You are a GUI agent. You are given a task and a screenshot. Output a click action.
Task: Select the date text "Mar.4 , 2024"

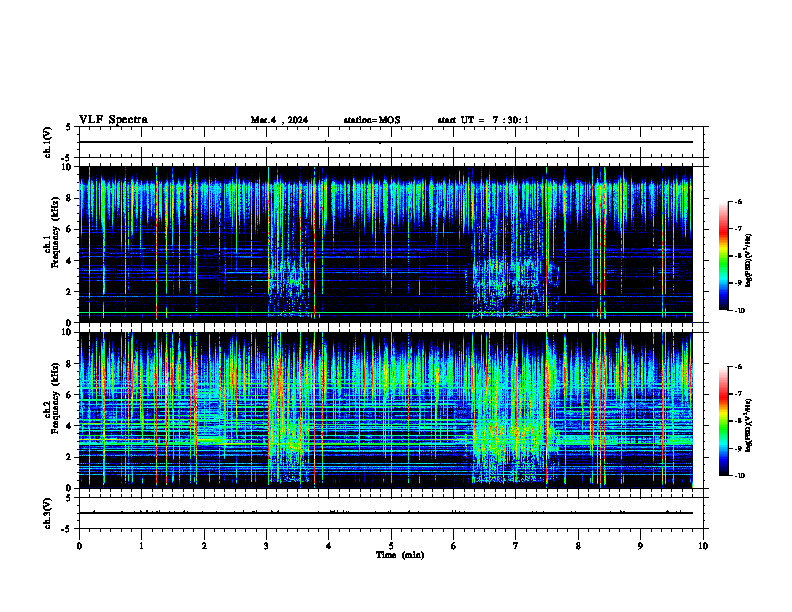[279, 120]
